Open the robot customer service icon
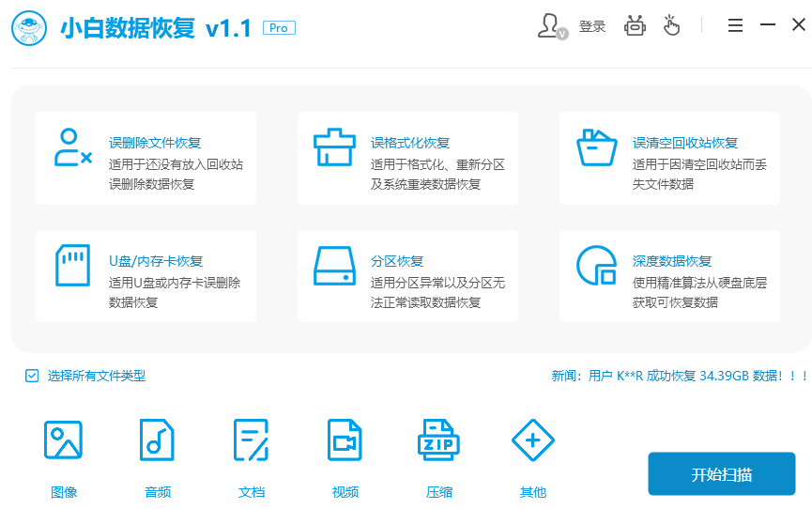The image size is (812, 509). [x=635, y=25]
